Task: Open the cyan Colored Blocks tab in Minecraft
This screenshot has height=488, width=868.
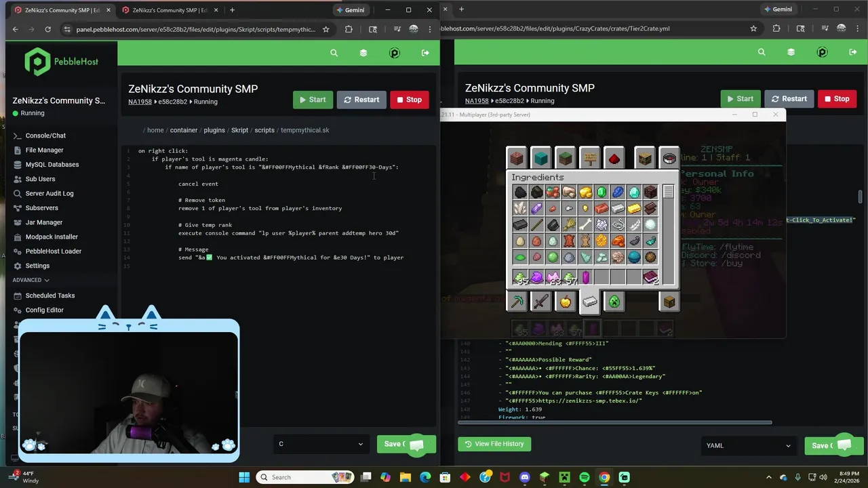Action: tap(540, 158)
